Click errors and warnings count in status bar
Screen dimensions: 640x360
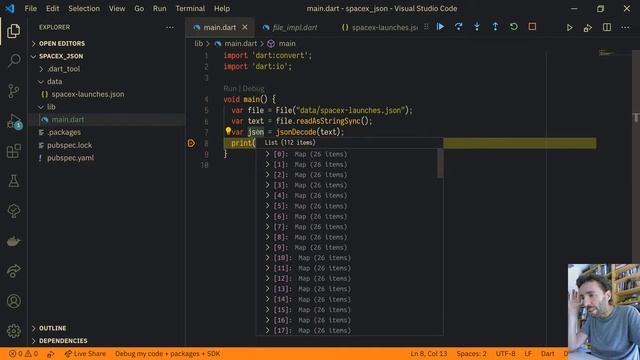(23, 354)
